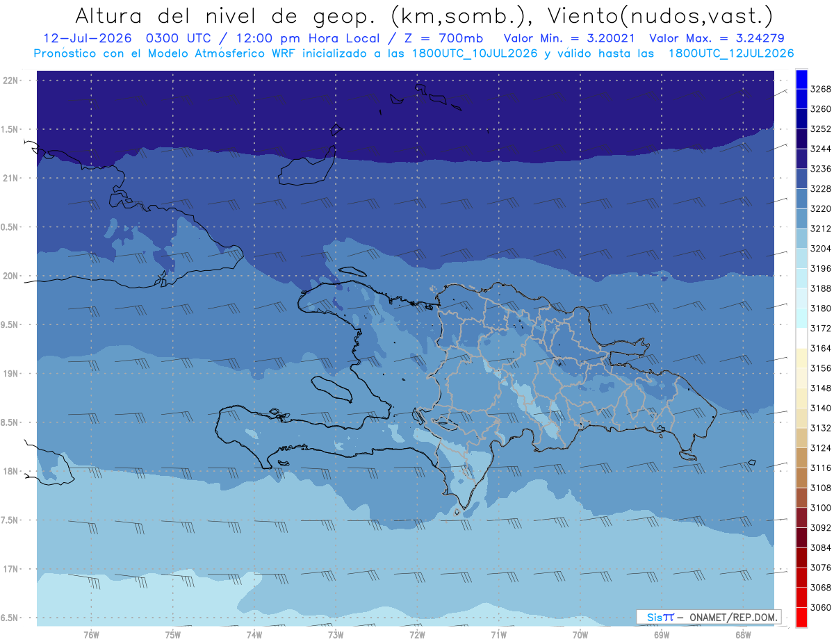Click the "Valor Min. = 3.20021" readout
The height and width of the screenshot is (644, 834).
point(571,38)
